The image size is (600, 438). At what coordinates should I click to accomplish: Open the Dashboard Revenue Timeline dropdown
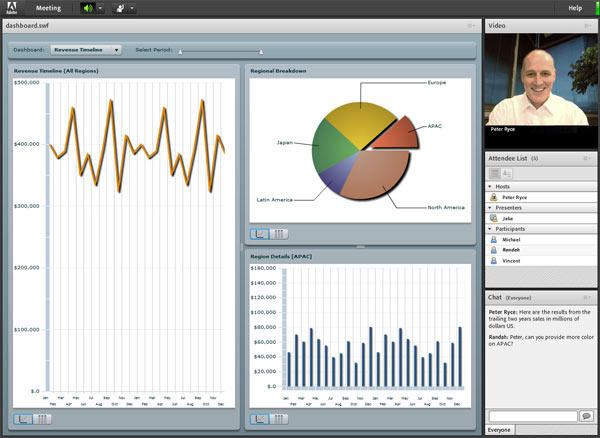coord(86,49)
